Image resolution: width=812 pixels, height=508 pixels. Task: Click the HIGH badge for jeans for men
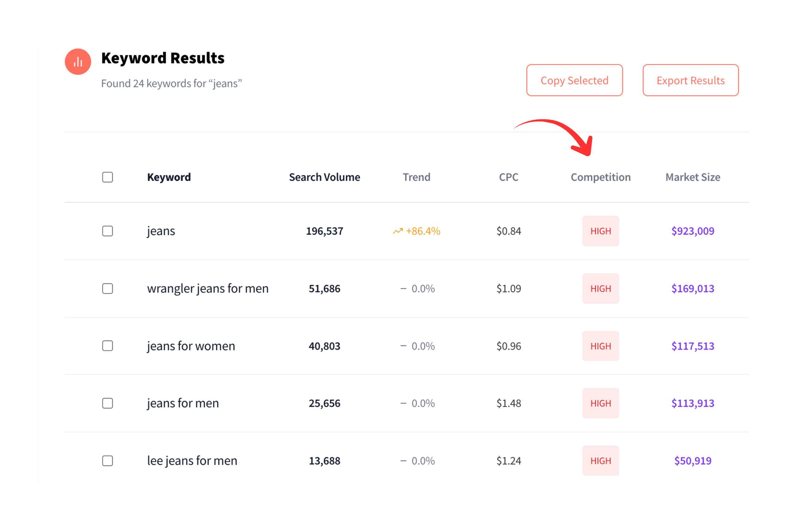point(601,403)
